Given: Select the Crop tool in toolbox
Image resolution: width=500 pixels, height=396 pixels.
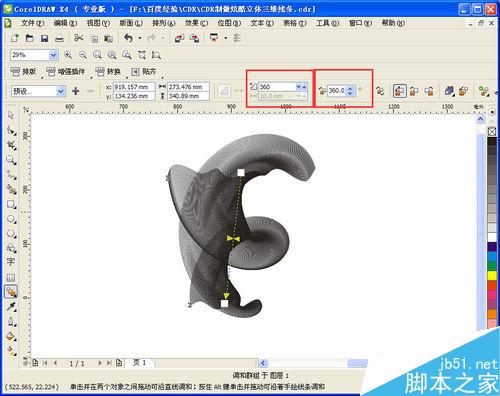Looking at the screenshot, I should (x=11, y=145).
